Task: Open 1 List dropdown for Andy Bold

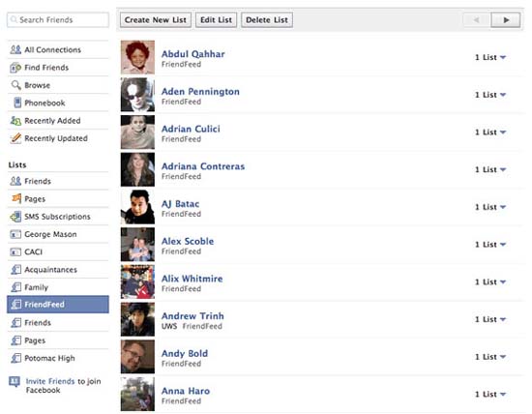Action: [x=490, y=357]
